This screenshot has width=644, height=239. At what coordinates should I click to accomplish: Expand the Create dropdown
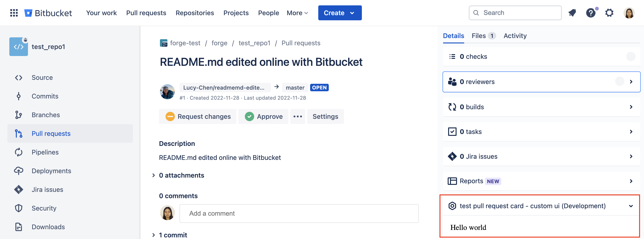pos(340,13)
